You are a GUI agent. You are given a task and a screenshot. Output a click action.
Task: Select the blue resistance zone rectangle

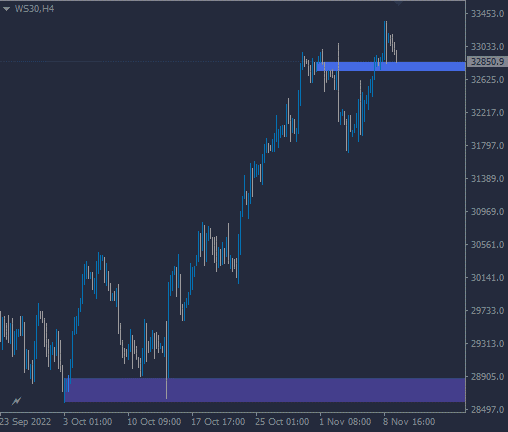click(390, 66)
